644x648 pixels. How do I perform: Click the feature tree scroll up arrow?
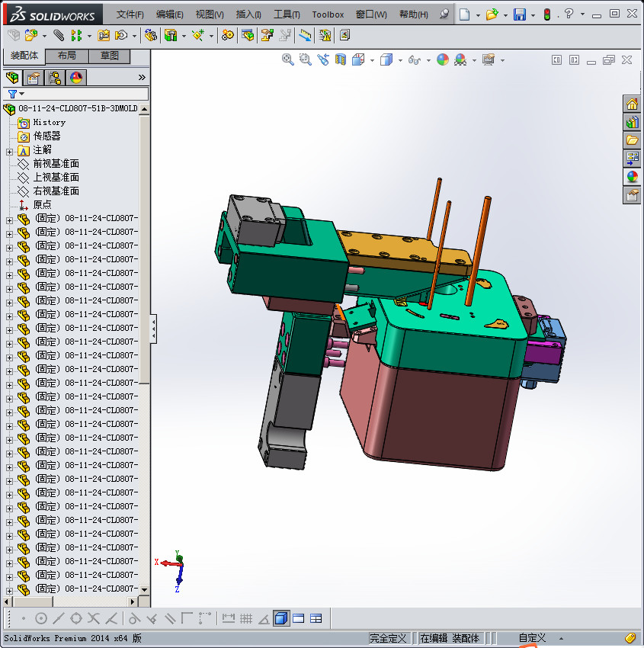[145, 109]
